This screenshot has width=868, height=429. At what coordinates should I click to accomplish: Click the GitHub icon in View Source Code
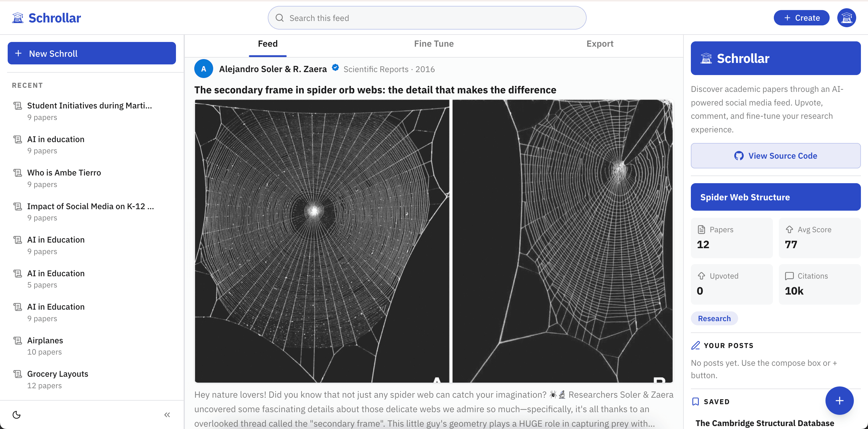click(x=739, y=156)
